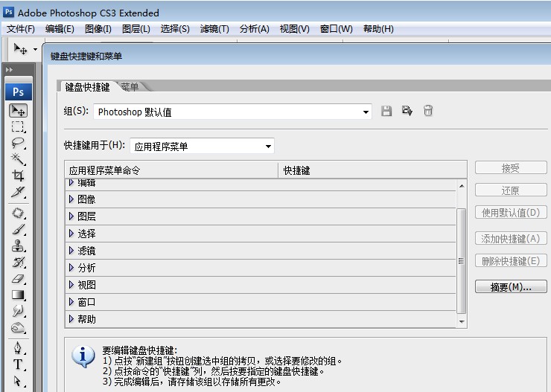The width and height of the screenshot is (551, 392).
Task: Click the 删除快捷键(E) button
Action: pos(511,261)
